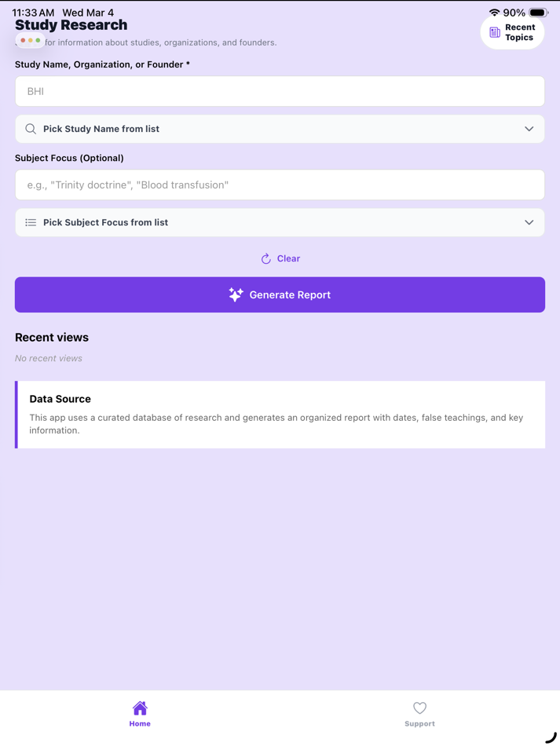Viewport: 560px width, 746px height.
Task: Click the sparkle icon on Generate Report
Action: pos(236,294)
